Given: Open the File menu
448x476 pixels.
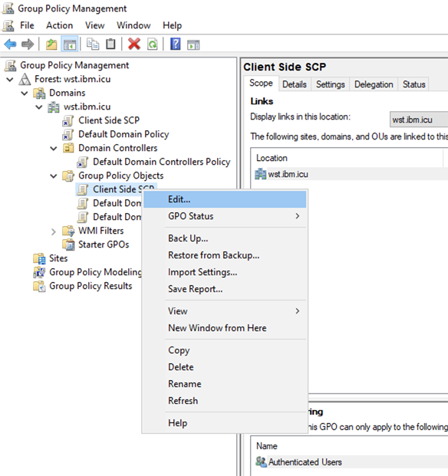Looking at the screenshot, I should (27, 25).
